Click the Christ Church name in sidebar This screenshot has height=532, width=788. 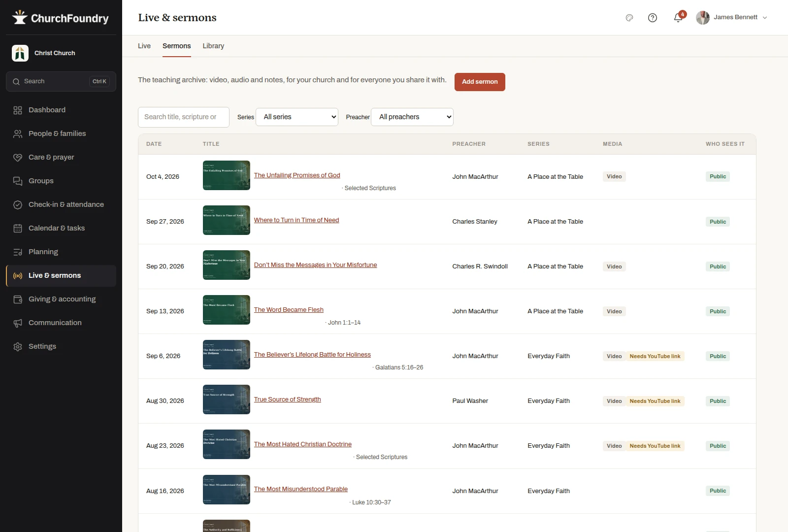click(55, 53)
